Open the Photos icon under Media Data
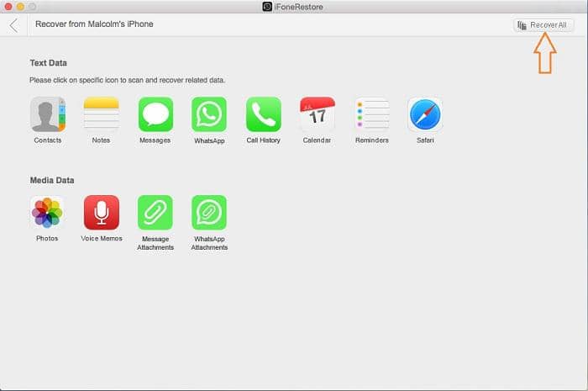 48,213
